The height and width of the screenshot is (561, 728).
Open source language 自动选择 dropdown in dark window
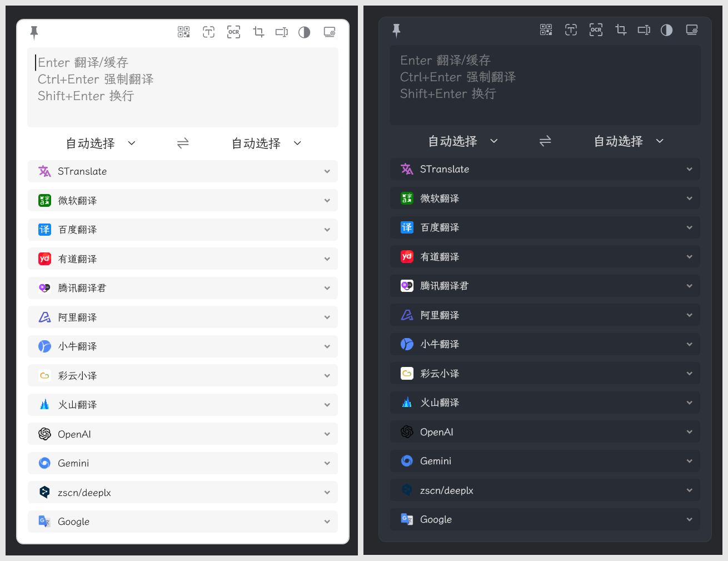[463, 141]
